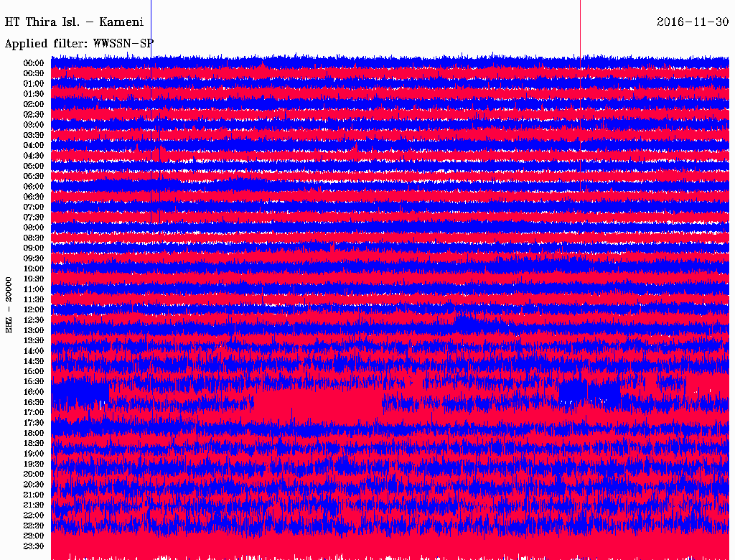Image resolution: width=735 pixels, height=560 pixels.
Task: Click the 06:30 time label
Action: click(34, 197)
